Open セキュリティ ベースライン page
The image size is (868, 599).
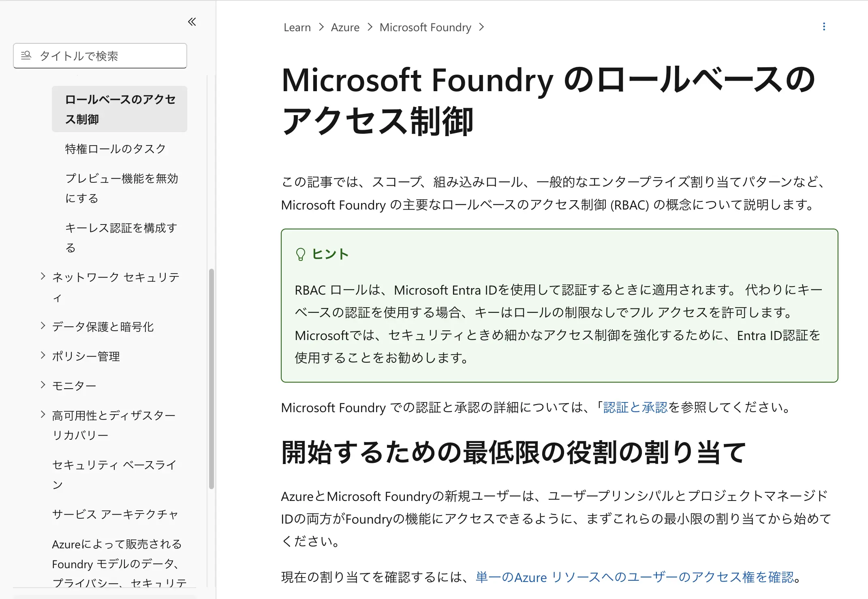tap(114, 475)
